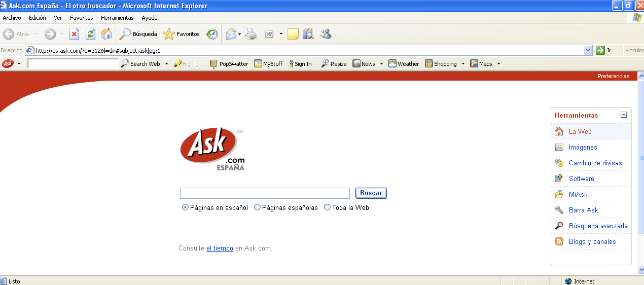Collapse the Herramientas panel
Viewport: 644px width, 285px height.
624,115
